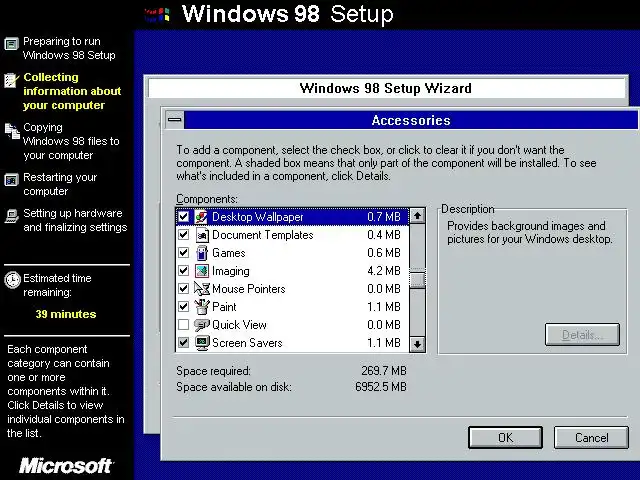640x480 pixels.
Task: Click the 0.7 MB size of Desktop Wallpaper
Action: pos(384,217)
